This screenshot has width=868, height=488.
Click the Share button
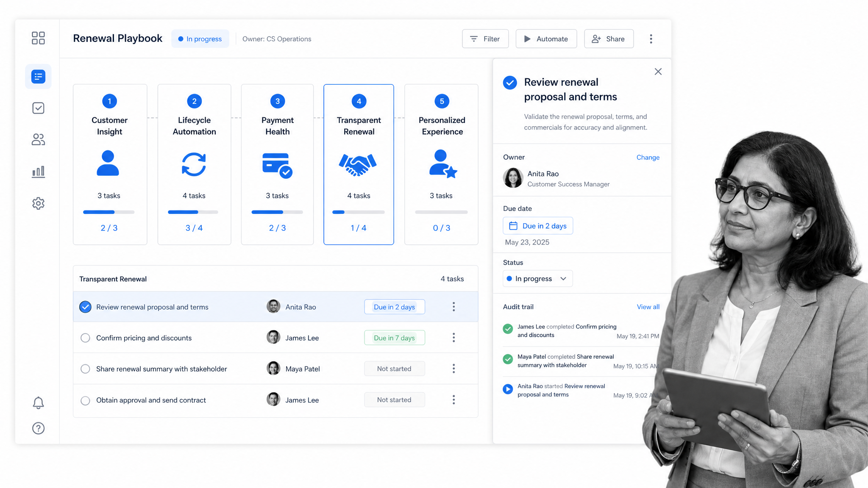click(x=609, y=39)
